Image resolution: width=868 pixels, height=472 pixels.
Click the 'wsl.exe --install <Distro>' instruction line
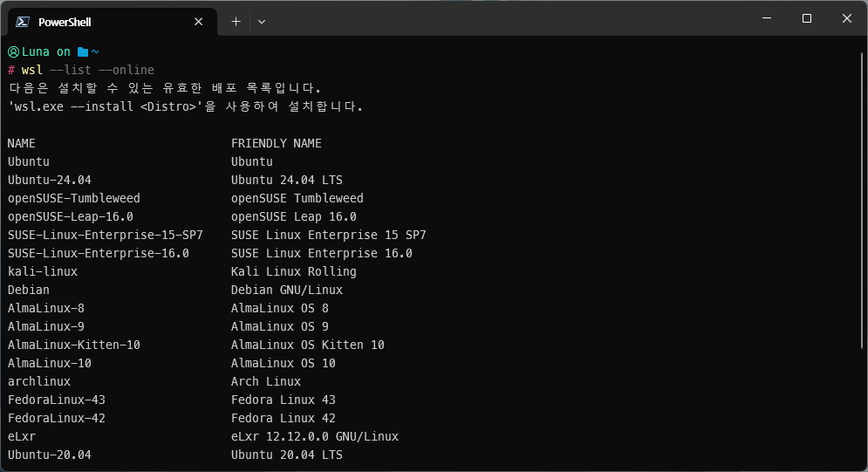click(x=186, y=106)
